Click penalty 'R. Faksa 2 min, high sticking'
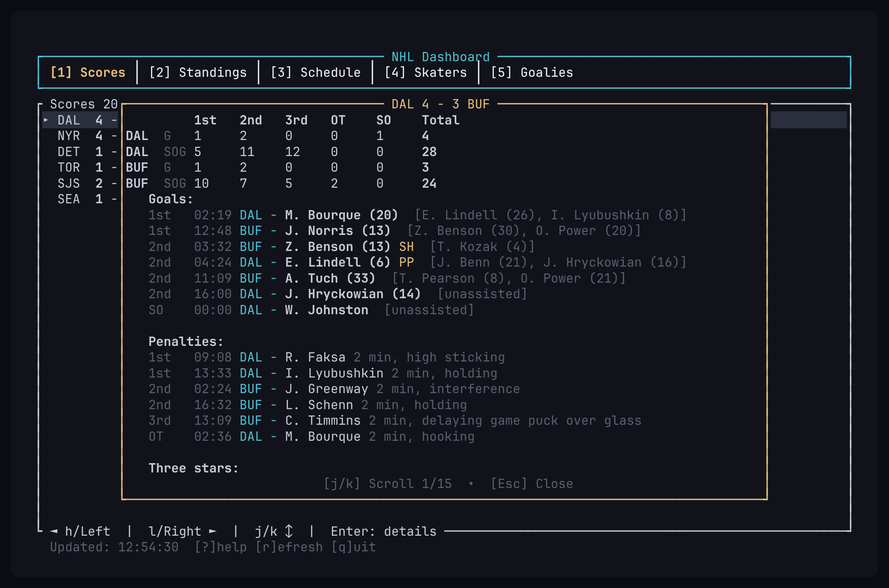The height and width of the screenshot is (588, 889). click(x=395, y=357)
